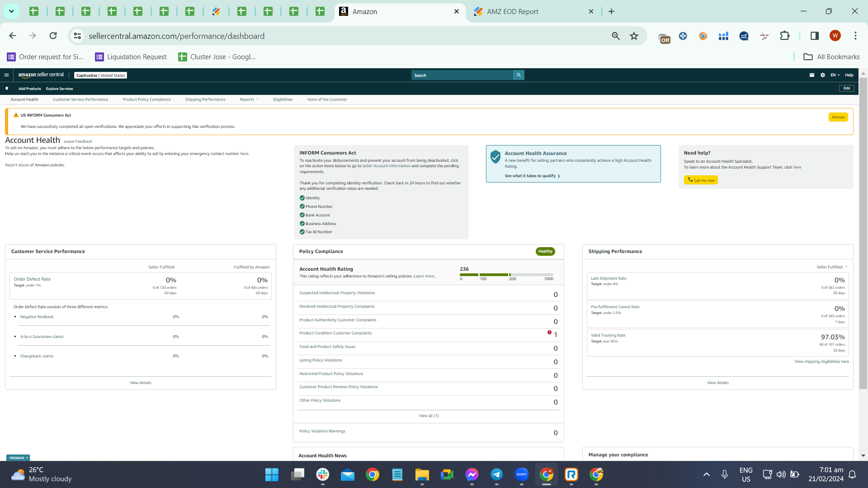The width and height of the screenshot is (868, 488).
Task: Open Windows Start menu
Action: [272, 474]
